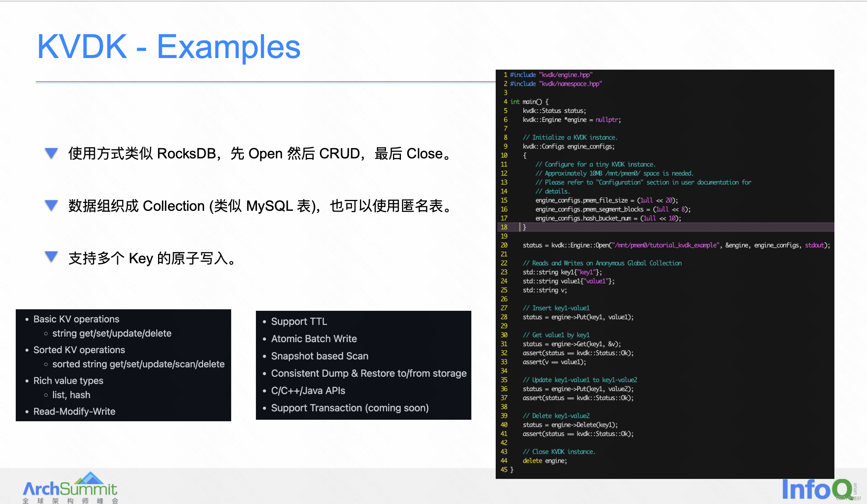
Task: Click comment 'Insert key1-value1'
Action: (556, 308)
